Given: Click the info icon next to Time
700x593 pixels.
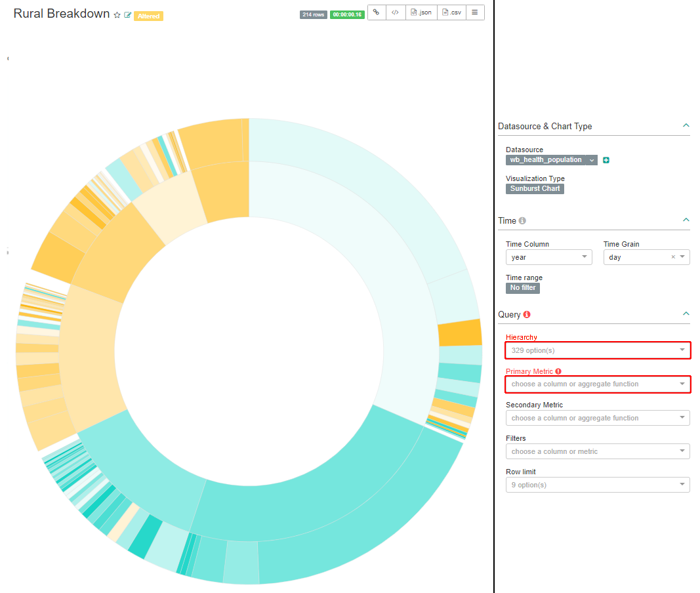Looking at the screenshot, I should click(522, 221).
